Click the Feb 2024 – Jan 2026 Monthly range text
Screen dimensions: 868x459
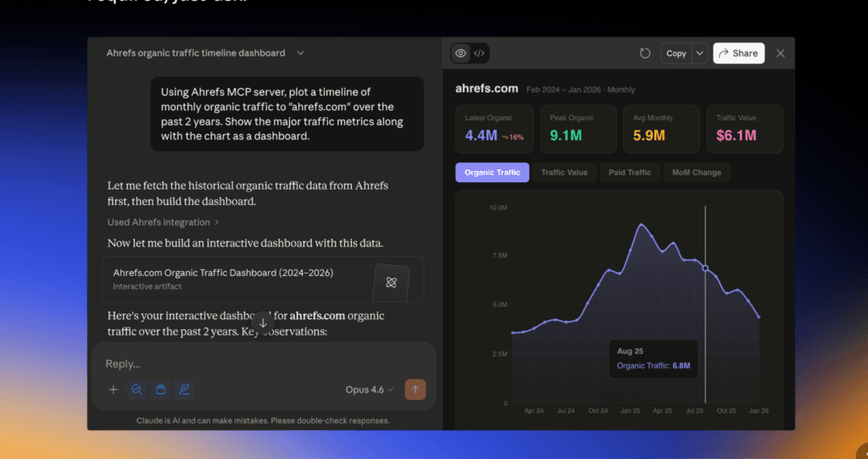click(x=581, y=90)
